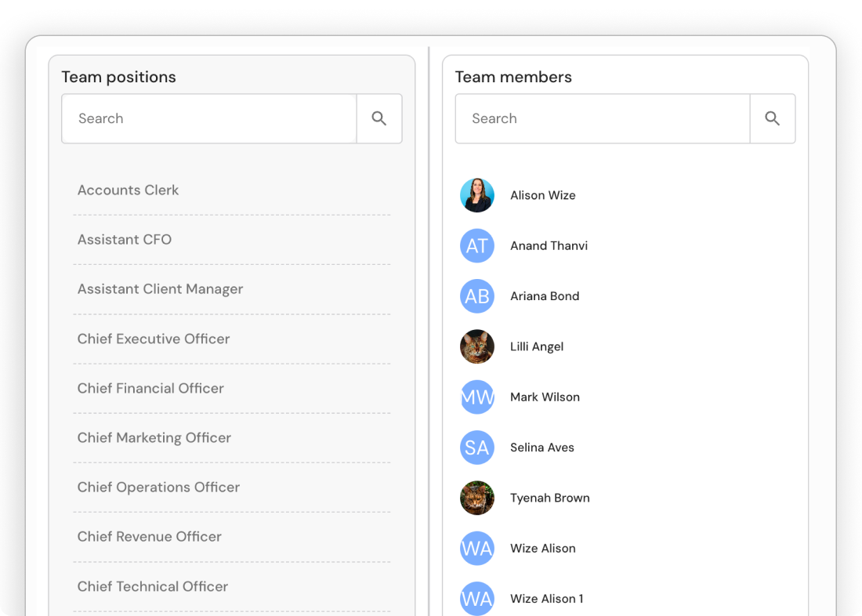The height and width of the screenshot is (616, 862).
Task: Click Lilli Angel's cat photo avatar
Action: (x=476, y=346)
